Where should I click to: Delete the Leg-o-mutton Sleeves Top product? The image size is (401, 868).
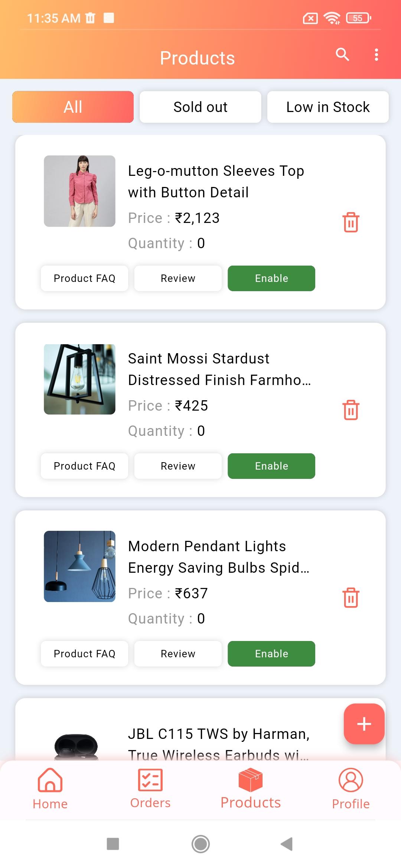point(351,222)
